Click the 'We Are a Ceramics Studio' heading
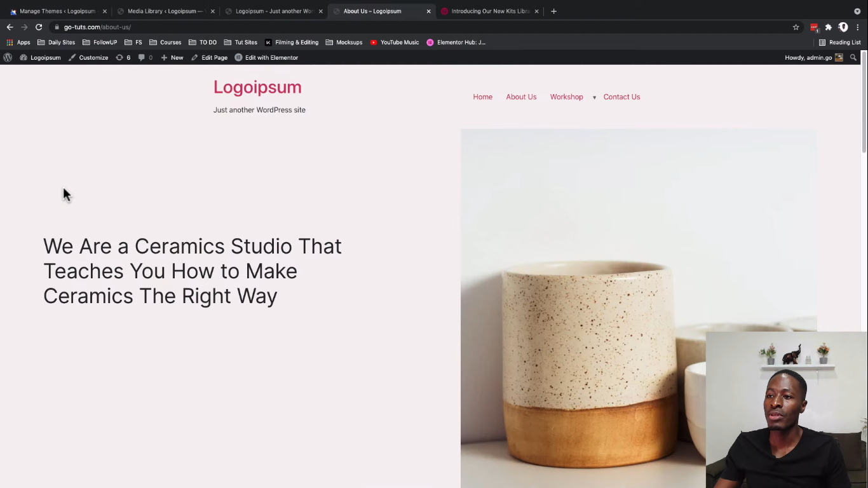 [193, 271]
